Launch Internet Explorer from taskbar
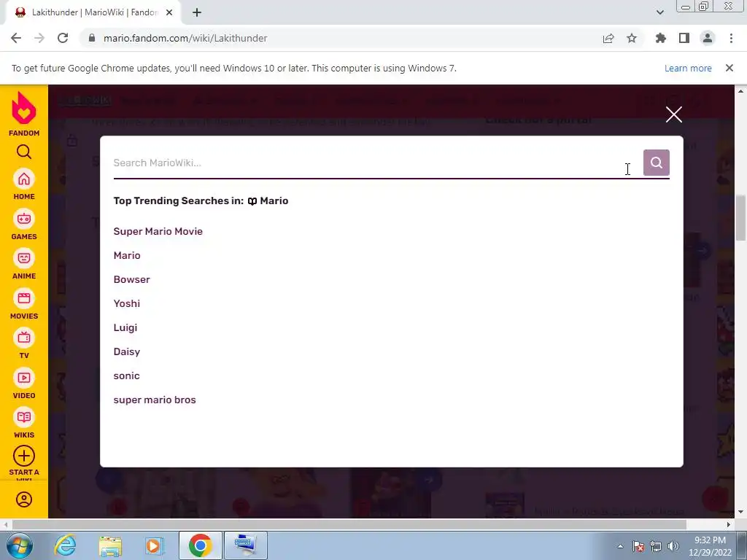Viewport: 747px width, 560px height. [65, 545]
